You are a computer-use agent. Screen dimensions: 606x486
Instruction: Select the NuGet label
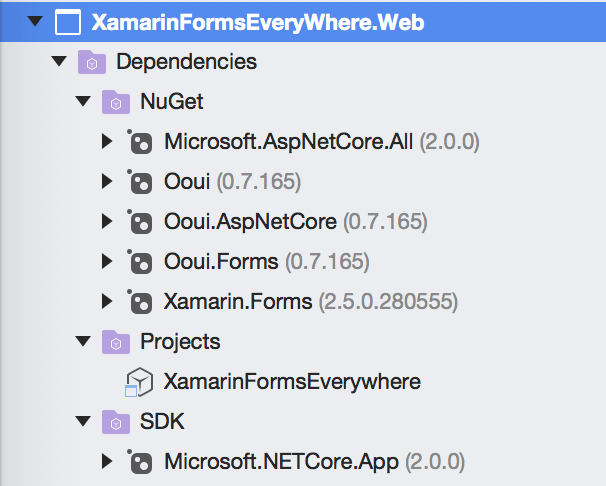point(172,102)
